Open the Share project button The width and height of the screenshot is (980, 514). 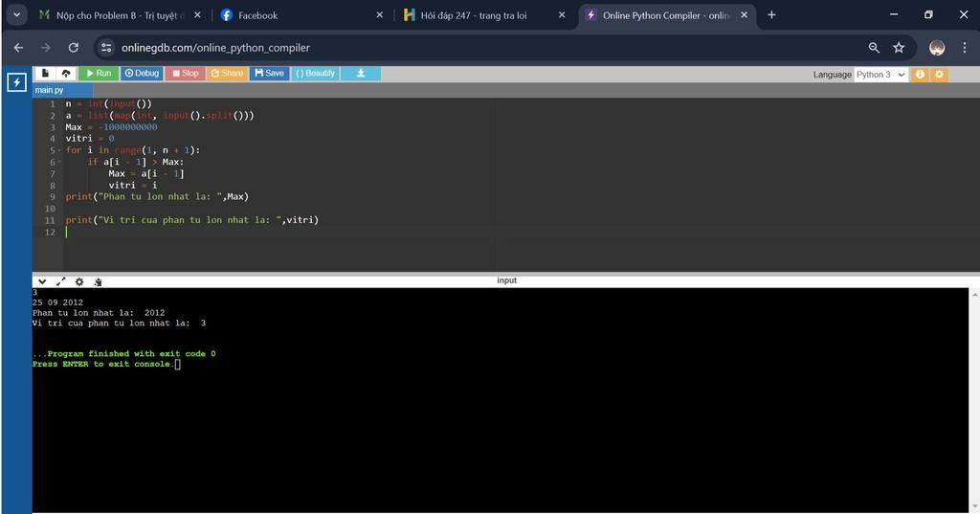pos(227,73)
